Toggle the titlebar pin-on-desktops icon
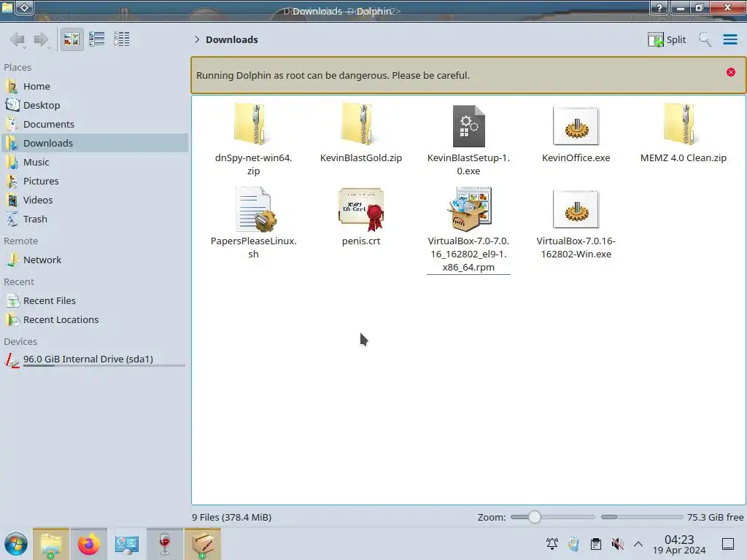The image size is (747, 560). [24, 7]
